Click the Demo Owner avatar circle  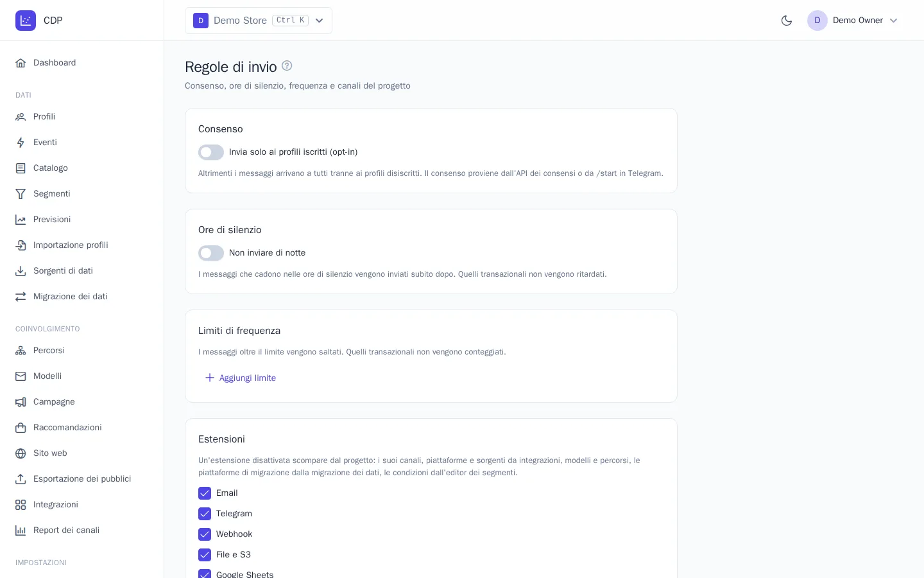tap(817, 21)
